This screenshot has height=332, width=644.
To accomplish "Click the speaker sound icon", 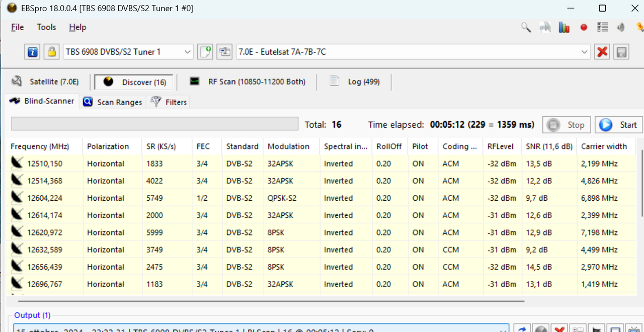I will [621, 27].
